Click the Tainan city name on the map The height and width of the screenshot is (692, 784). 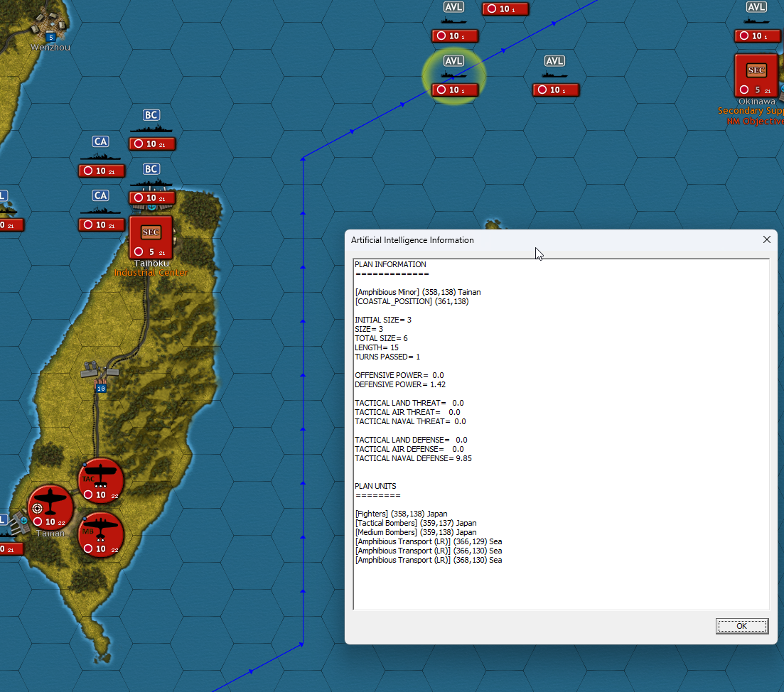coord(50,534)
